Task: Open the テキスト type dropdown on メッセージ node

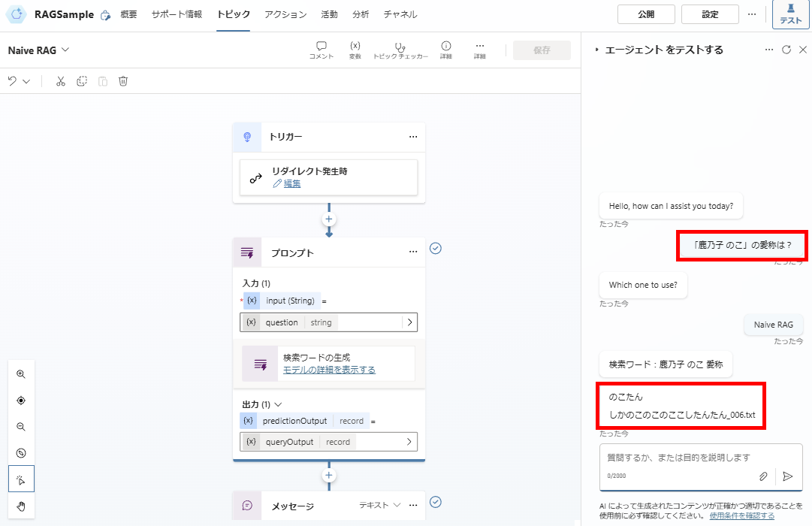Action: [384, 506]
